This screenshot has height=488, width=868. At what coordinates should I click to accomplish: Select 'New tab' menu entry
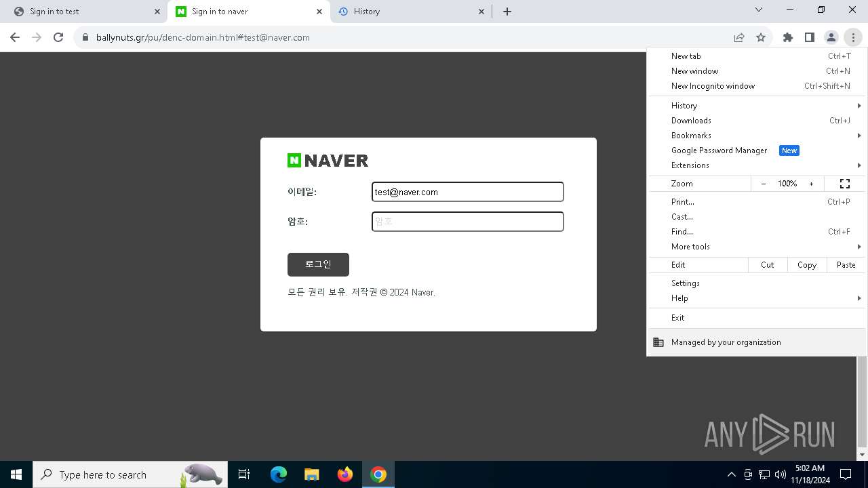click(757, 56)
